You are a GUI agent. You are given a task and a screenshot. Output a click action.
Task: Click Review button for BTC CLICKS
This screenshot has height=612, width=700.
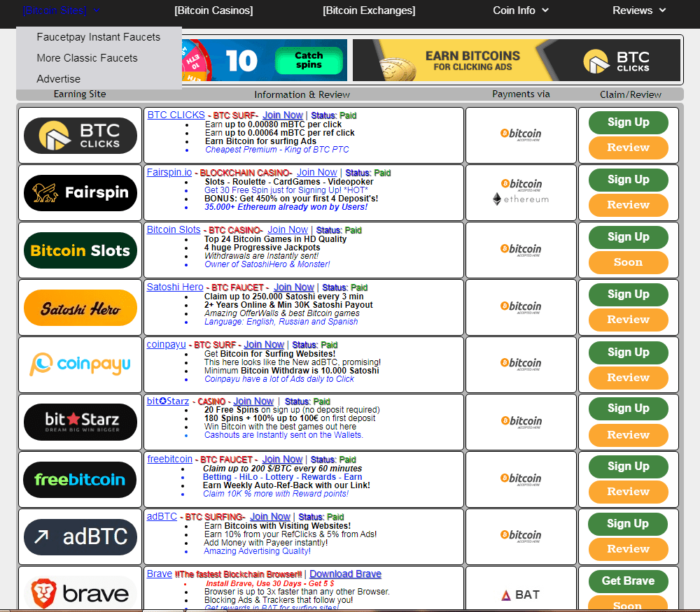pyautogui.click(x=628, y=148)
